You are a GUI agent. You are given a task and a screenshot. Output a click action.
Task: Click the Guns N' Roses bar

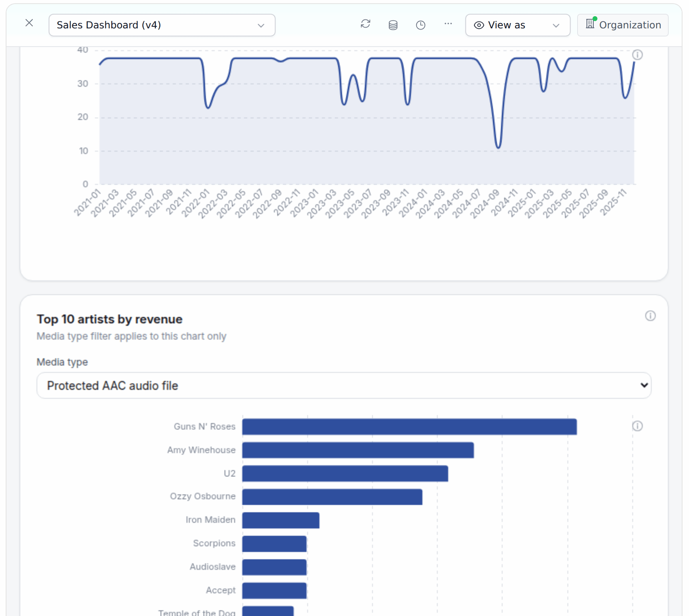(x=409, y=427)
